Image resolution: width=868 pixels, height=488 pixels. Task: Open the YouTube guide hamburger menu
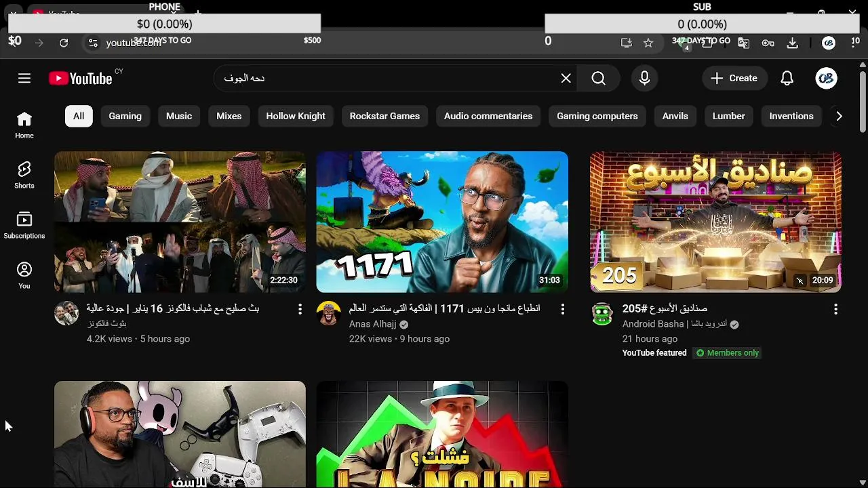pyautogui.click(x=24, y=79)
